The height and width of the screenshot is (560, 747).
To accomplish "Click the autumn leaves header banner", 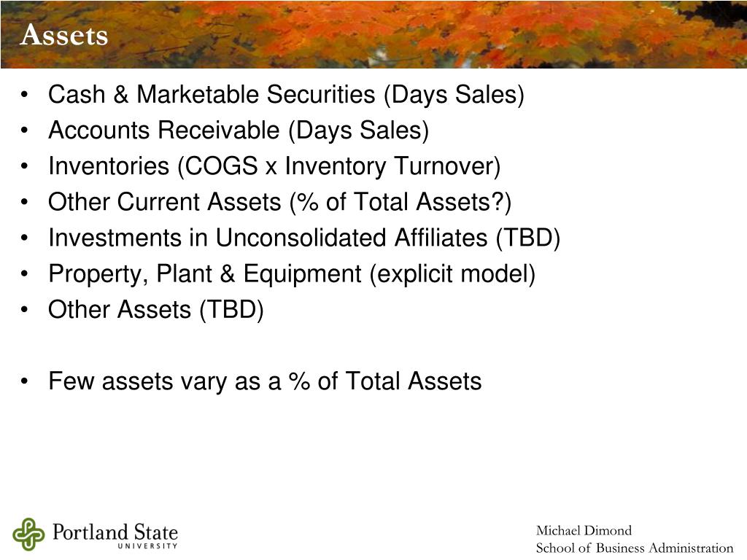I will pyautogui.click(x=373, y=34).
